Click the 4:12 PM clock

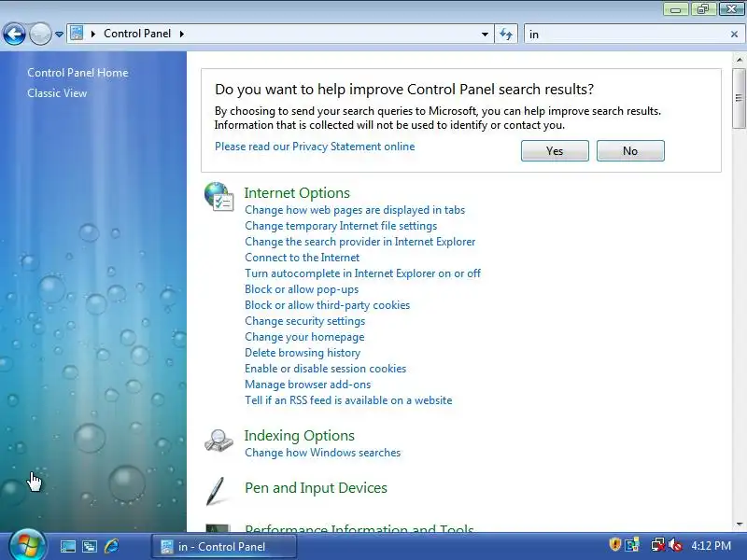point(711,546)
